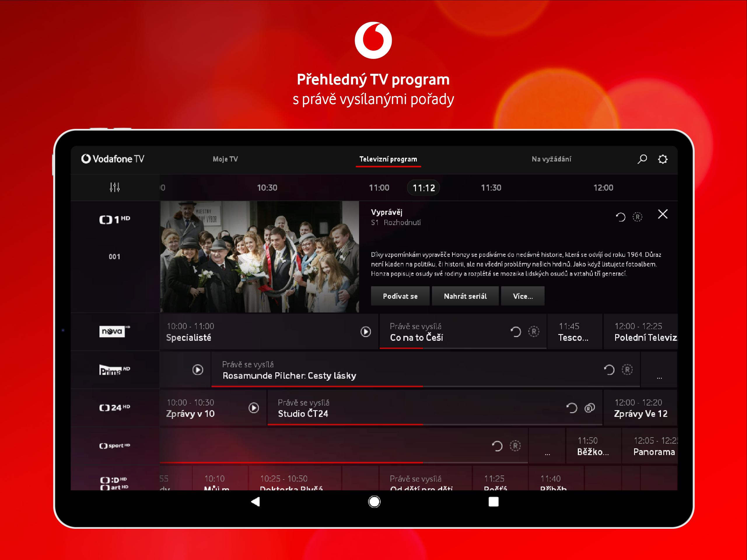Record the current ČT sport programme

tap(515, 446)
